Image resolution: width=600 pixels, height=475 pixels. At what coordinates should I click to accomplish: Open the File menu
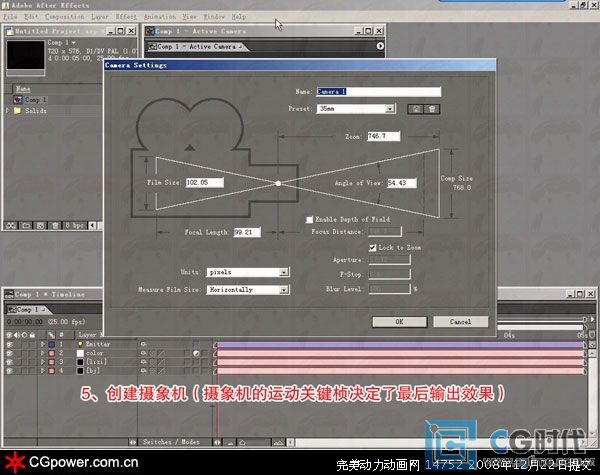(x=10, y=17)
